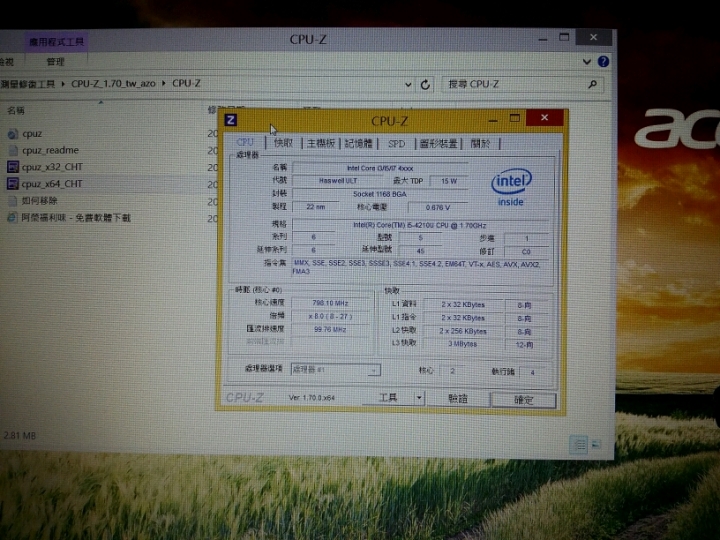Select the cpuz file icon
The image size is (720, 540).
12,134
